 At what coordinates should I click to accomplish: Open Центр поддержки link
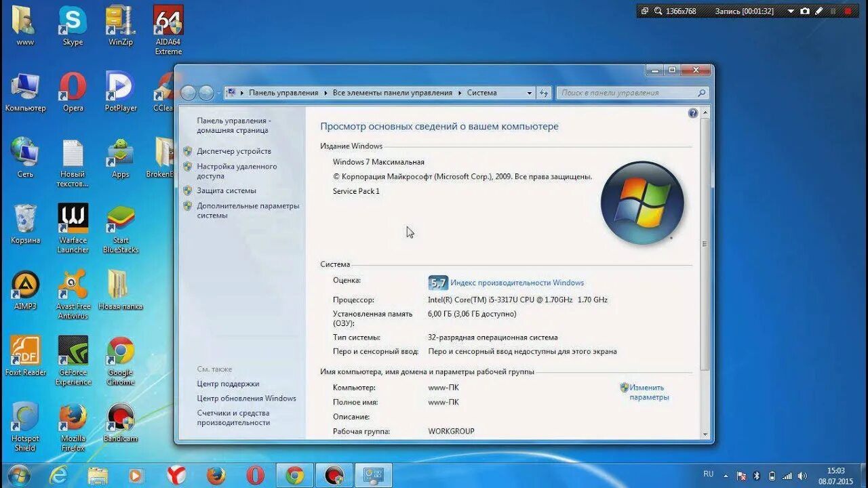(x=228, y=384)
